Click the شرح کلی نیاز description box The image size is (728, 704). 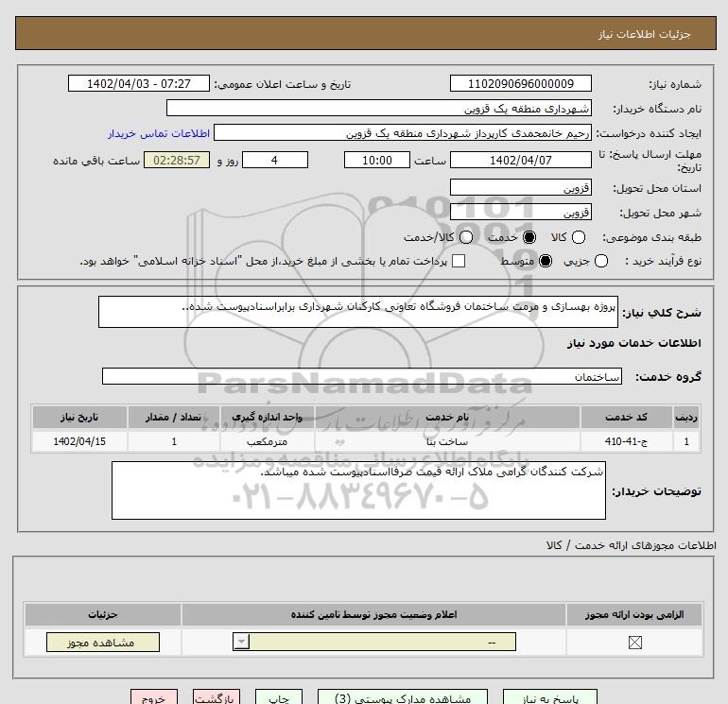click(358, 312)
